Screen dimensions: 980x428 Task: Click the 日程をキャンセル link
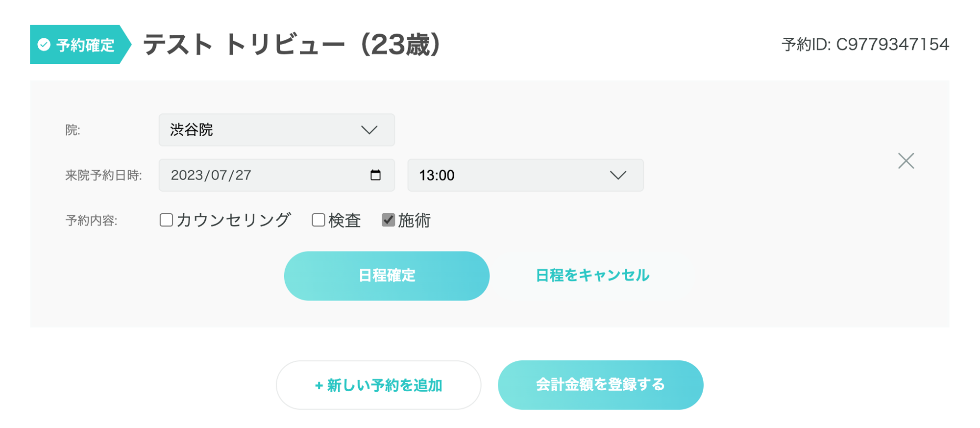[592, 276]
